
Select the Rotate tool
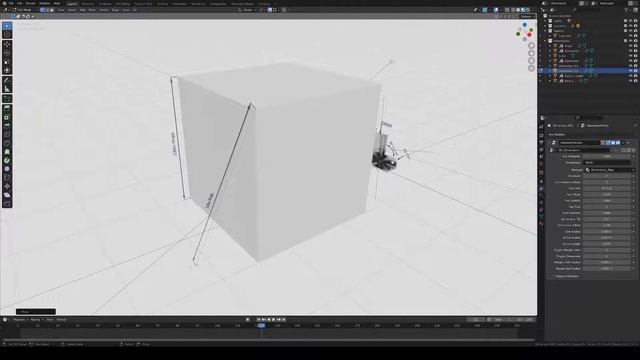[7, 53]
